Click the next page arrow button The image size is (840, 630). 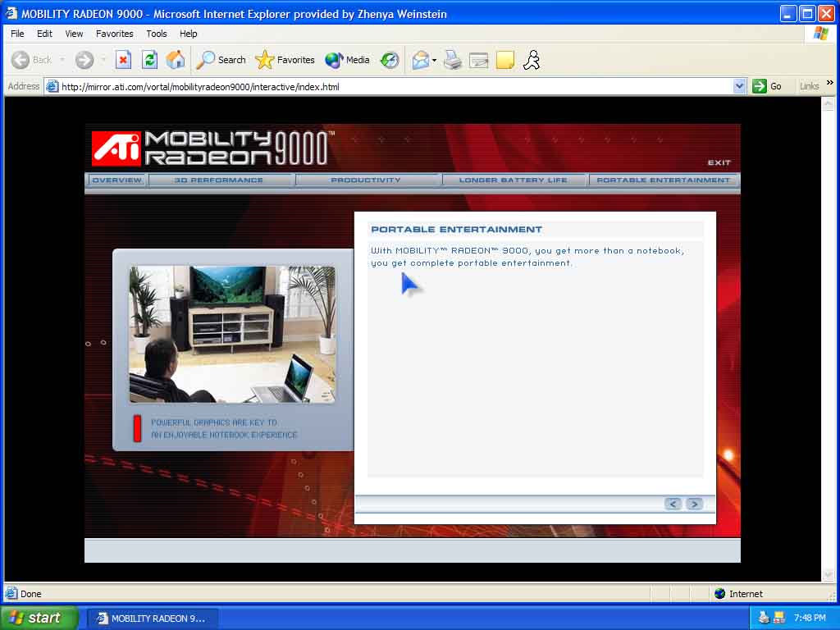[694, 504]
